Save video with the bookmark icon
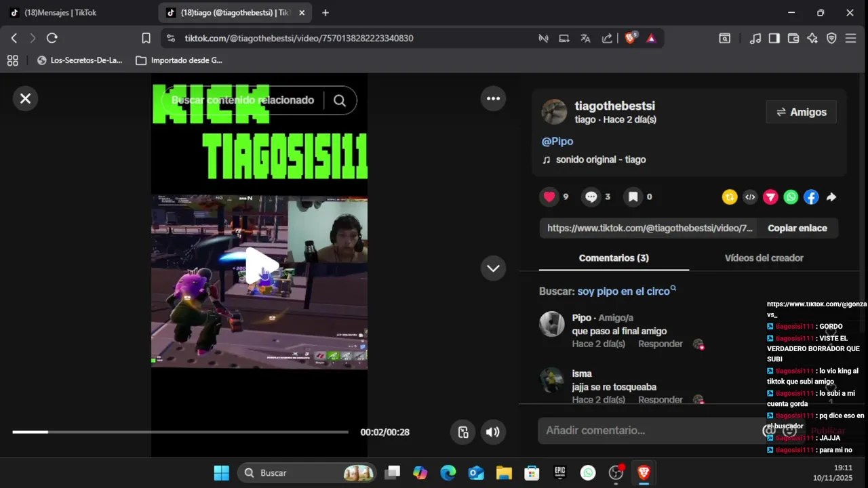The height and width of the screenshot is (488, 868). [x=633, y=197]
